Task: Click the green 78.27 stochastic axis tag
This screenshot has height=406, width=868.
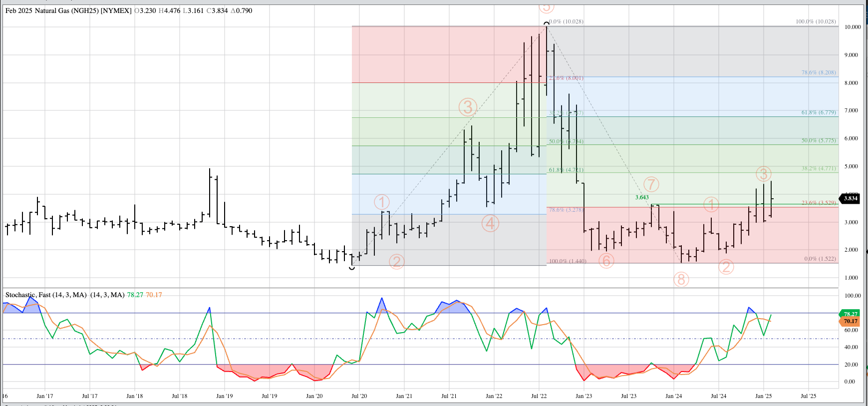Action: (851, 314)
